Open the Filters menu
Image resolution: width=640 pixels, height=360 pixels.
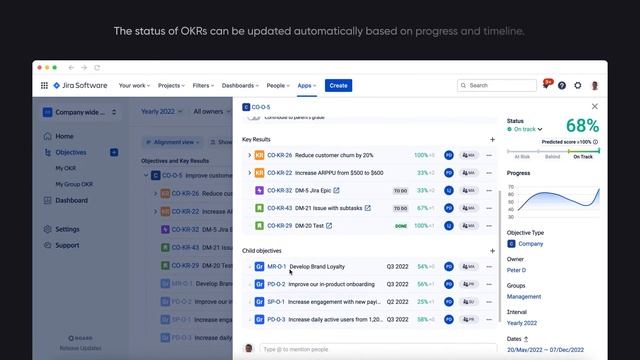(203, 85)
